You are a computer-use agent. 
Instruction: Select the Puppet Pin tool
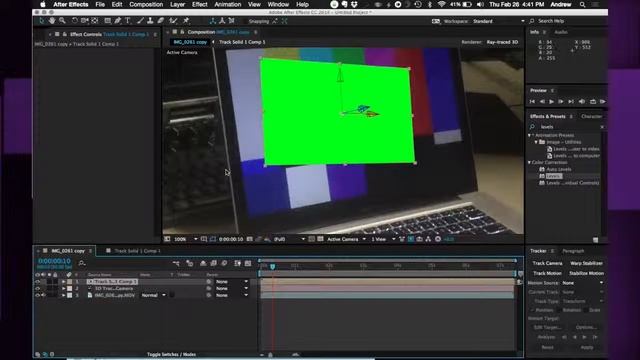click(x=186, y=20)
